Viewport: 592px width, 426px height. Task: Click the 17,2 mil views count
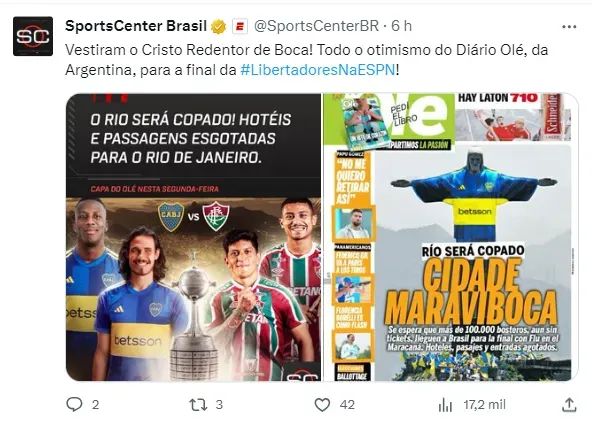[484, 405]
